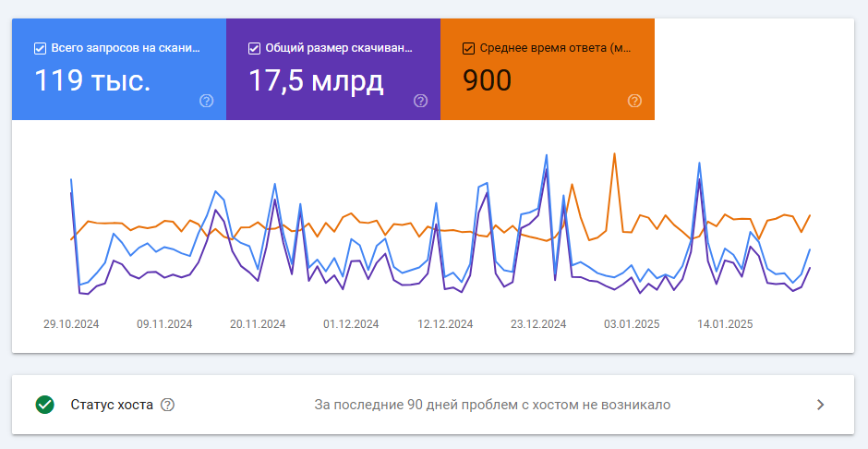Click the green checkmark host status icon
The height and width of the screenshot is (449, 868).
point(44,405)
